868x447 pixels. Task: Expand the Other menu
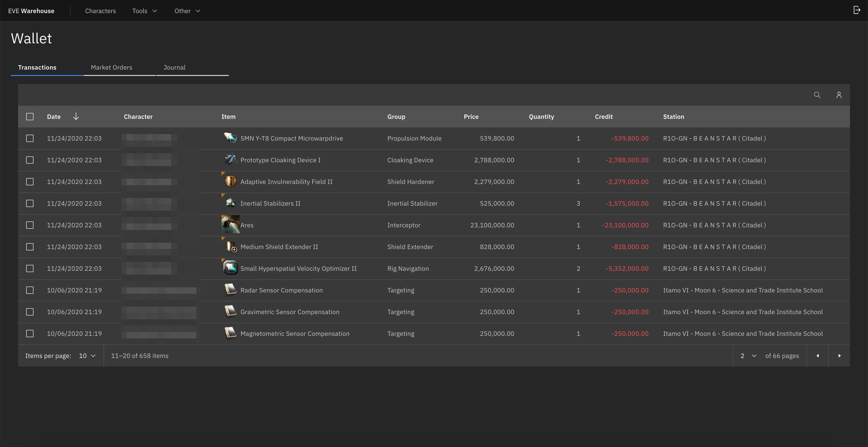187,11
